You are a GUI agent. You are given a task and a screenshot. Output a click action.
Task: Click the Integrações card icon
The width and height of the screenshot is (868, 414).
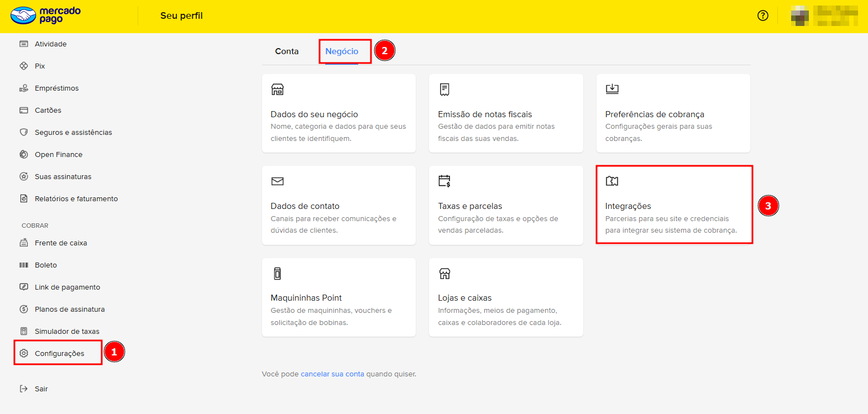tap(612, 181)
